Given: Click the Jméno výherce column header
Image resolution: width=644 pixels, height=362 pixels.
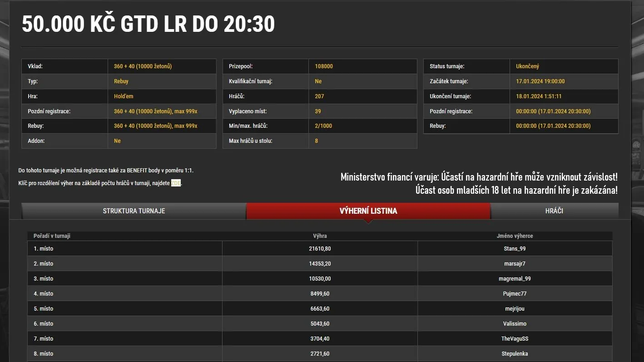Looking at the screenshot, I should [515, 236].
